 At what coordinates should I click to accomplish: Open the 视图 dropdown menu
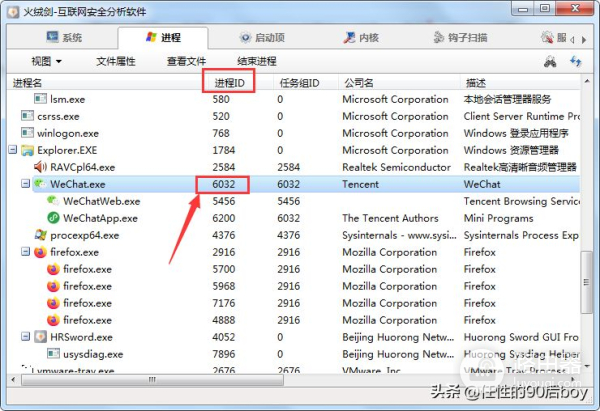pyautogui.click(x=46, y=61)
